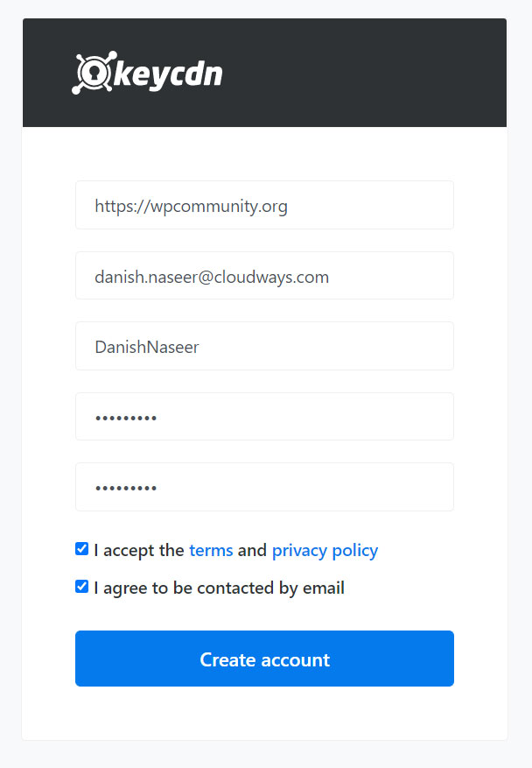The height and width of the screenshot is (768, 532).
Task: Uncheck the accept terms checkbox
Action: [x=82, y=549]
